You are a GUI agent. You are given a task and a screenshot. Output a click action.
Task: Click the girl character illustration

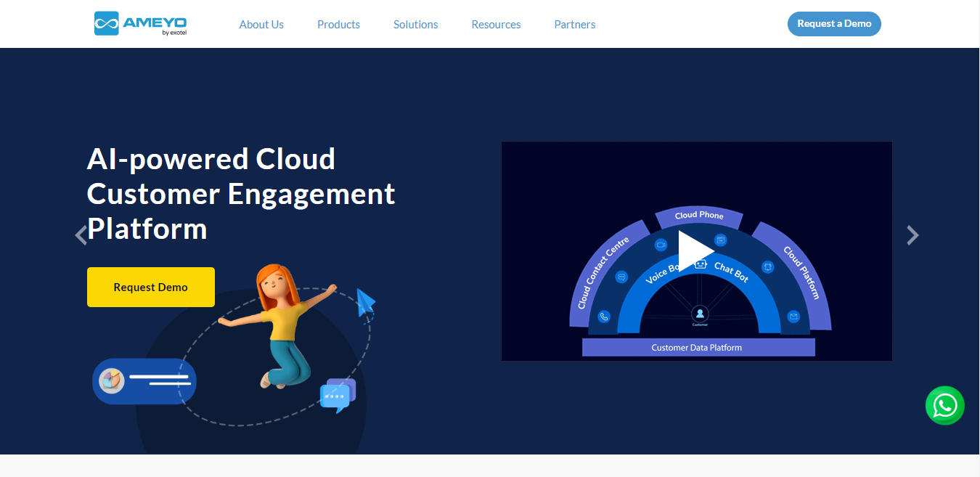coord(279,327)
